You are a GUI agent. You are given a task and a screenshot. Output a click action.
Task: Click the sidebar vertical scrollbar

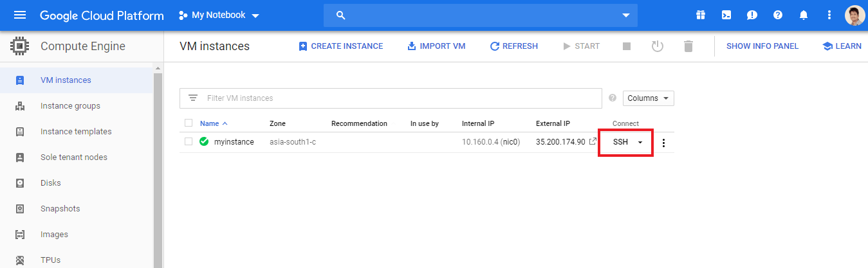[x=158, y=170]
